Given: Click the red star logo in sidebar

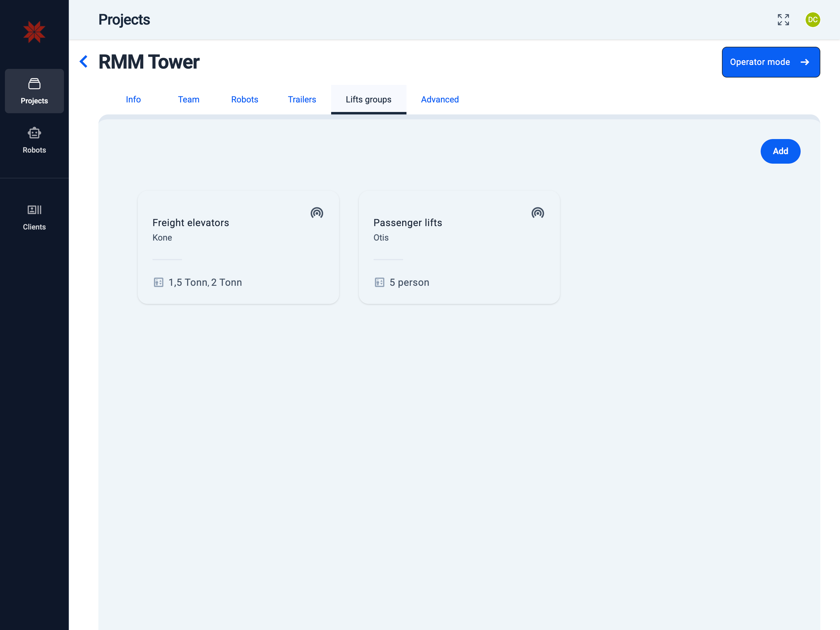Looking at the screenshot, I should point(34,32).
